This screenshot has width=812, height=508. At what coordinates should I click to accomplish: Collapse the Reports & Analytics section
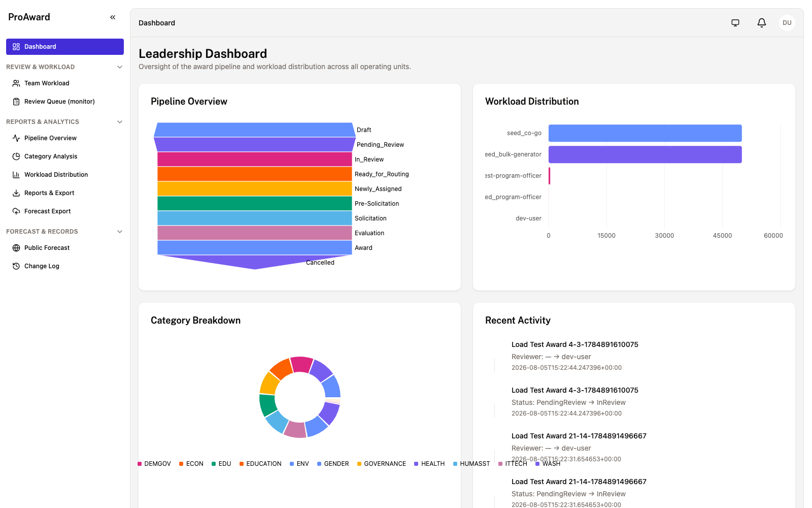[x=120, y=122]
